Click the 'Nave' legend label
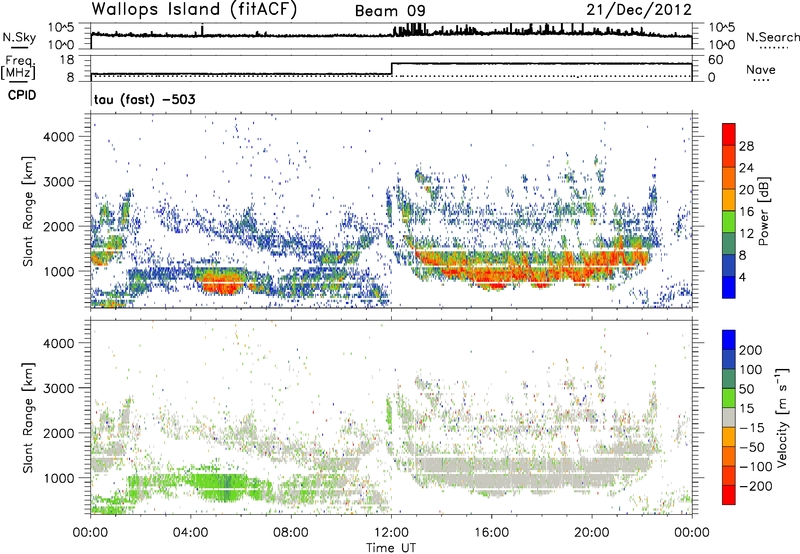The width and height of the screenshot is (800, 554). (x=760, y=69)
